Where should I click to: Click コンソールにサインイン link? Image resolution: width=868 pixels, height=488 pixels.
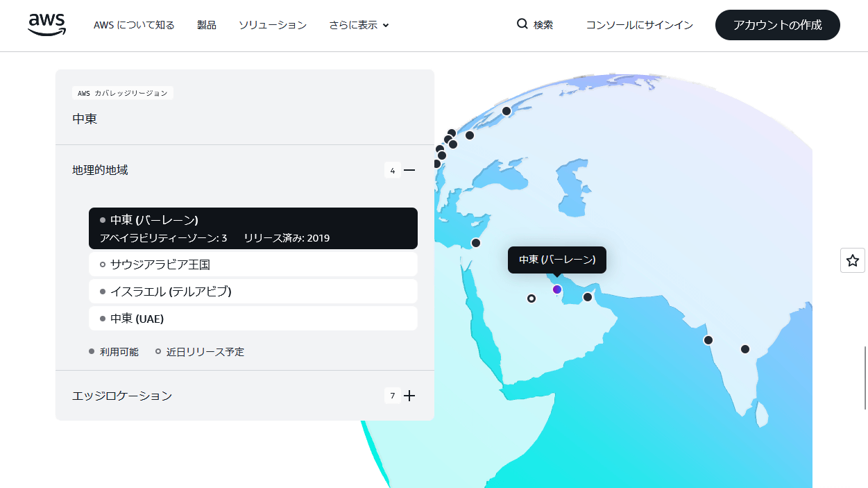pyautogui.click(x=639, y=25)
